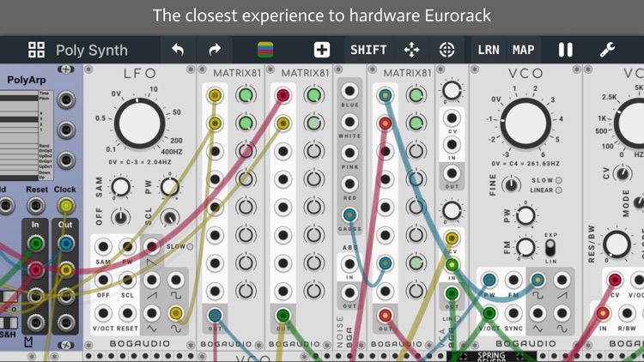Click first MATRIX81 top green level knob
Viewport: 644px width, 362px height.
point(246,95)
